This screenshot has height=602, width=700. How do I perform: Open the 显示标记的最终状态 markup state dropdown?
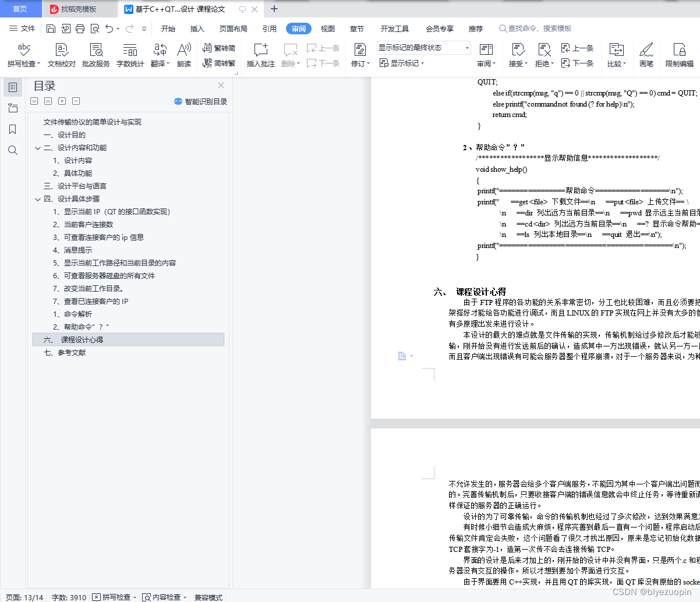pyautogui.click(x=465, y=47)
